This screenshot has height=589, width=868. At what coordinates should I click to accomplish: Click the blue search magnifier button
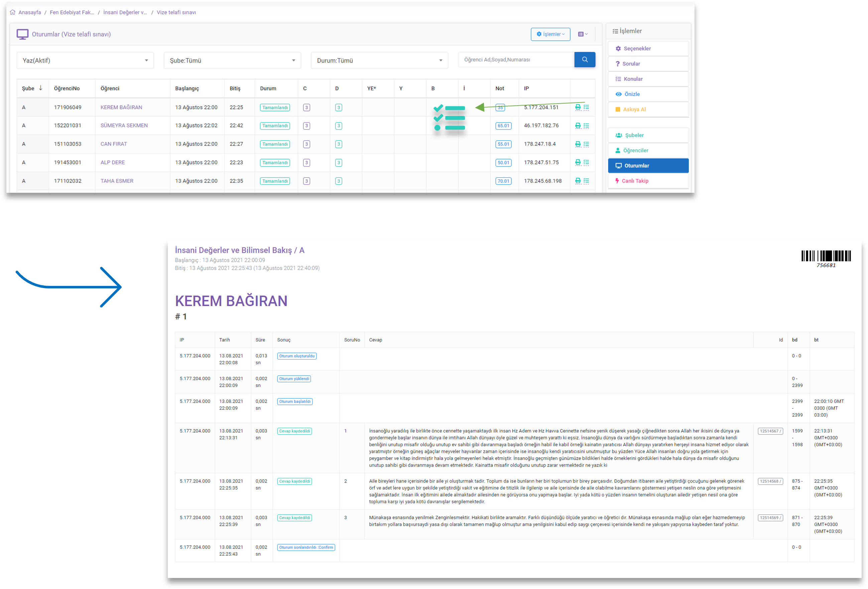point(585,60)
